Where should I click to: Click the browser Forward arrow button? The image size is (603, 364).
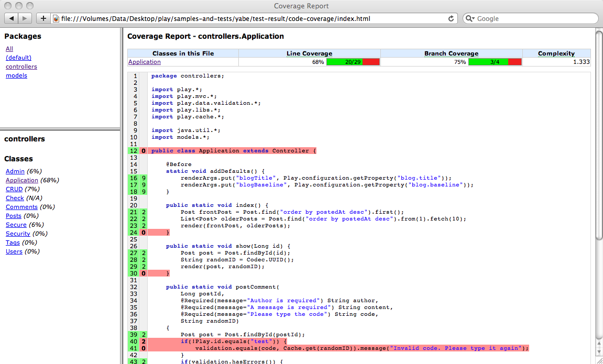(25, 18)
